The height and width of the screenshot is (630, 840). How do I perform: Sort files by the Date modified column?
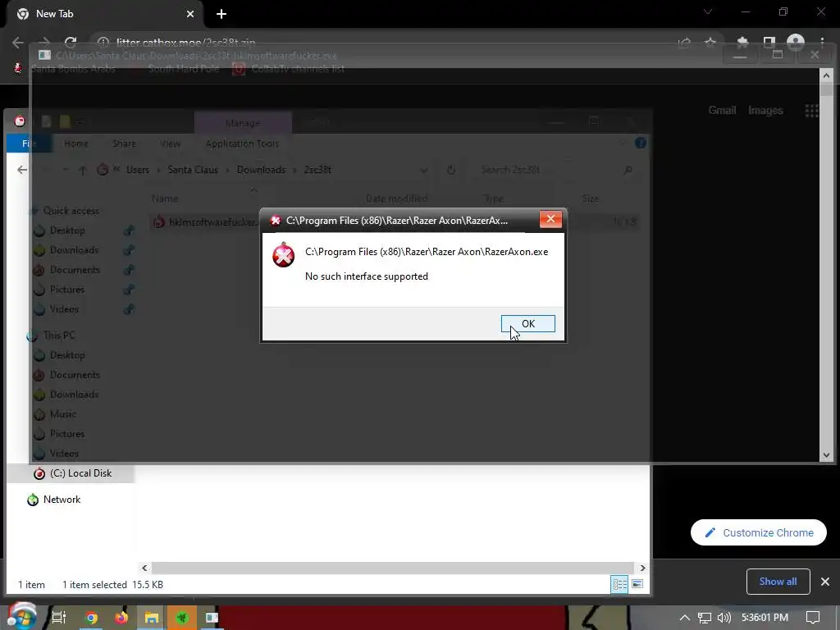[396, 199]
